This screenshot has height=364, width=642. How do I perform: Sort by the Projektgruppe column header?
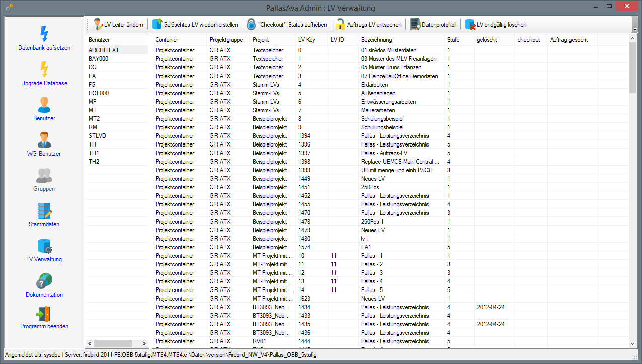pyautogui.click(x=228, y=40)
